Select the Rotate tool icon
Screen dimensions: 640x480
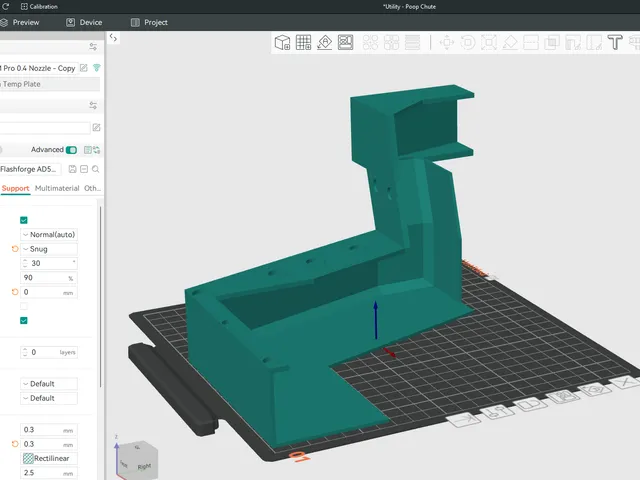click(x=468, y=42)
